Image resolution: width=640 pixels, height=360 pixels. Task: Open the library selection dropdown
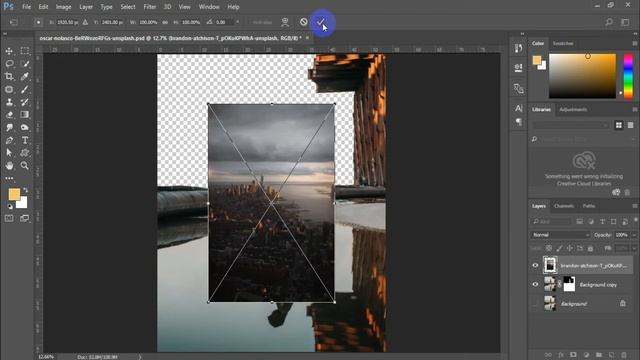point(571,125)
